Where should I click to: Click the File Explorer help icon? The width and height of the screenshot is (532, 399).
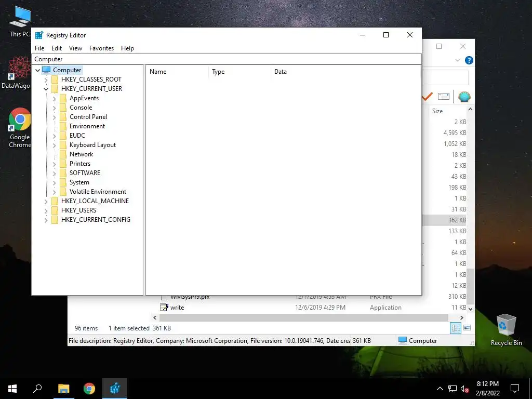point(469,60)
